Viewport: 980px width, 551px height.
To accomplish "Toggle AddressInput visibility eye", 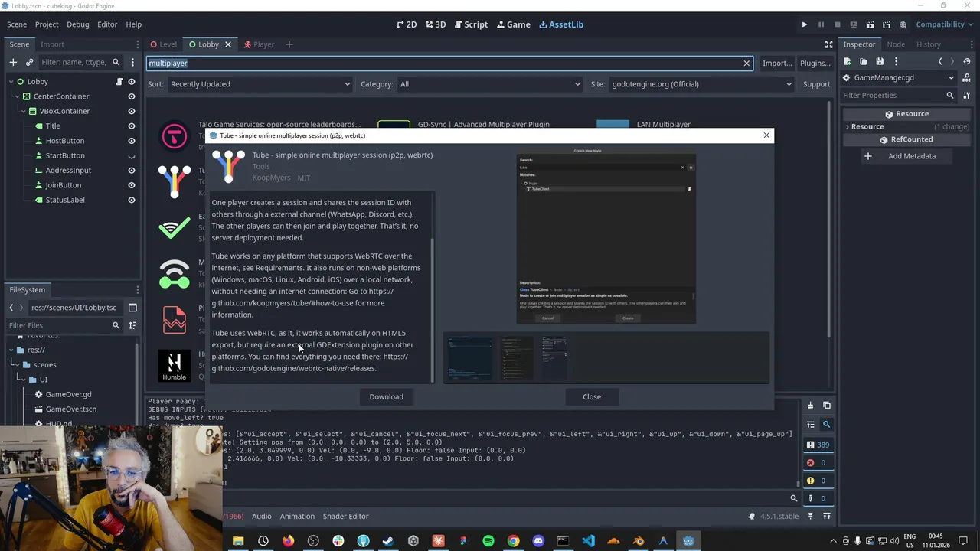I will coord(132,171).
